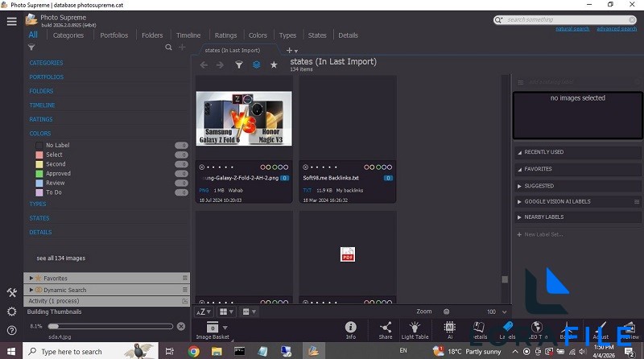
Task: Click see all 134 images
Action: [61, 258]
